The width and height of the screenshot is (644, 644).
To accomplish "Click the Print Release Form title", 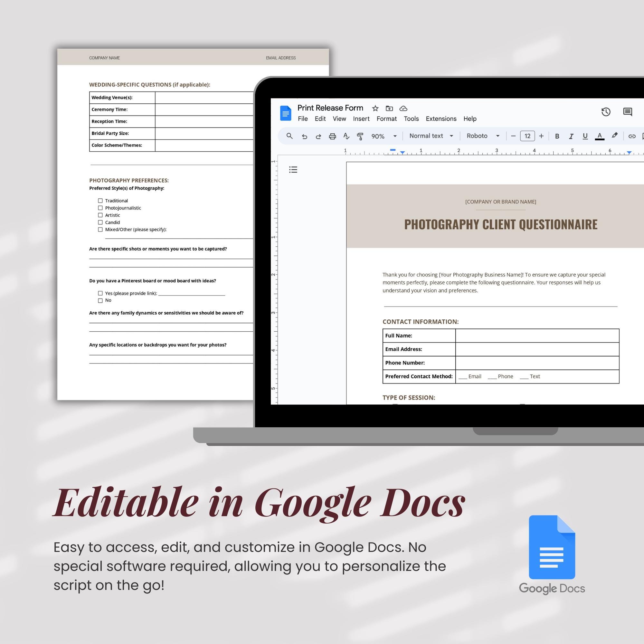I will tap(330, 108).
